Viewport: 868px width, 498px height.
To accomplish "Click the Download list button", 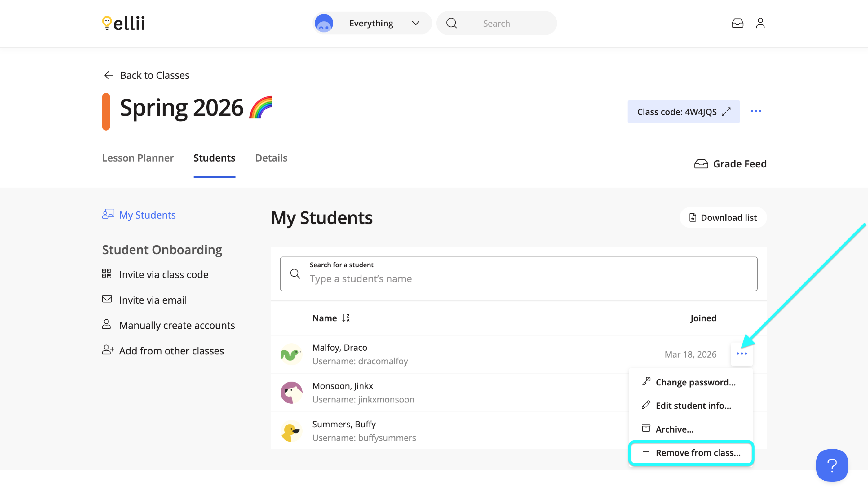I will click(x=723, y=217).
